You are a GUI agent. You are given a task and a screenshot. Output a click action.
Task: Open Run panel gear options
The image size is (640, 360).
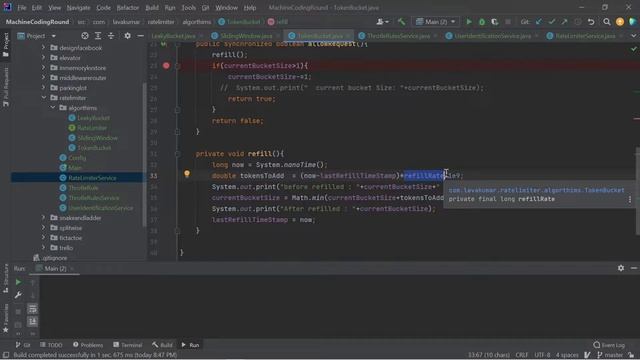(621, 268)
